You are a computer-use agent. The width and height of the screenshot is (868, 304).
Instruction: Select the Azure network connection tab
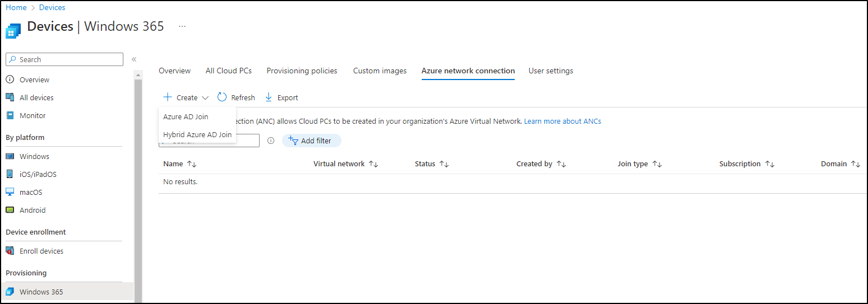468,71
